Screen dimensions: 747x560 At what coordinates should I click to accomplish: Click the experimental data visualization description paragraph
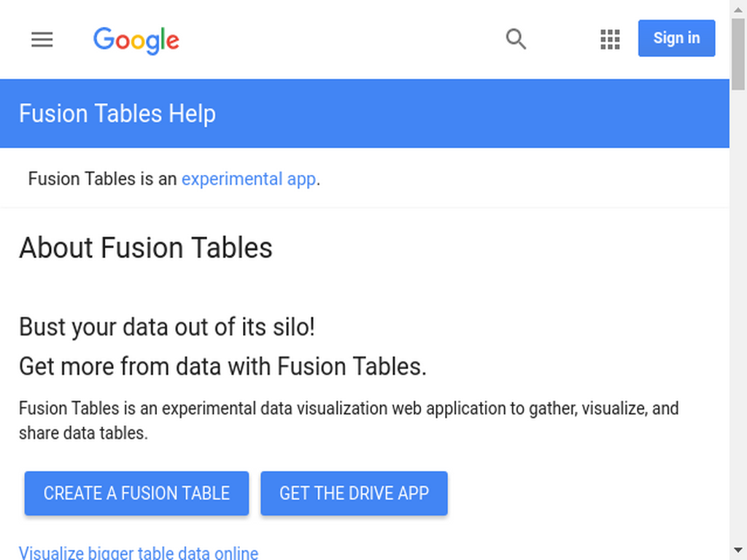click(x=349, y=421)
